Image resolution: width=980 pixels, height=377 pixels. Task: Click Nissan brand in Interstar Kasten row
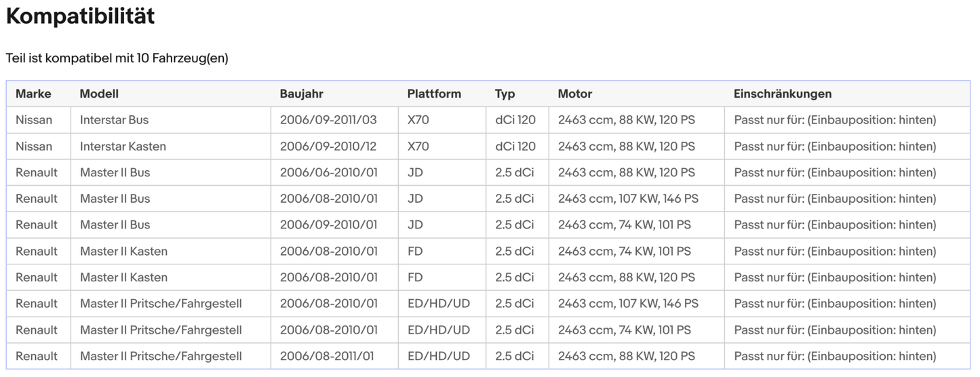pyautogui.click(x=34, y=146)
